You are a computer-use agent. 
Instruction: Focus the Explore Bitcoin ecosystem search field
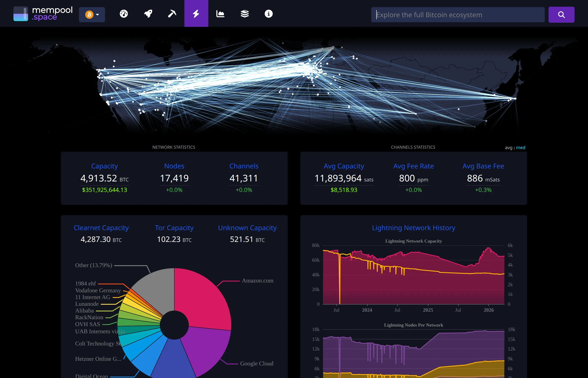(x=458, y=15)
